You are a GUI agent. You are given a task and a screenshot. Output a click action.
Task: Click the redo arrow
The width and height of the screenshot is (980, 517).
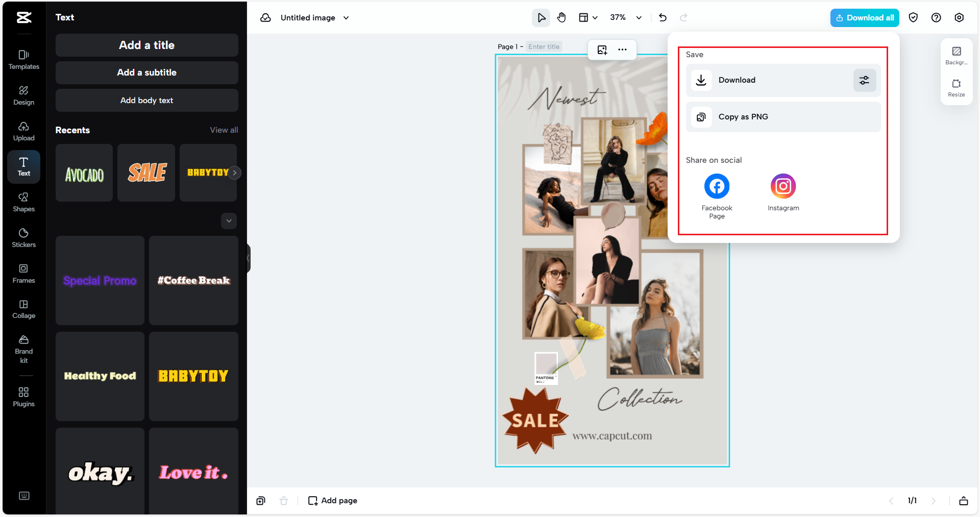pos(683,18)
